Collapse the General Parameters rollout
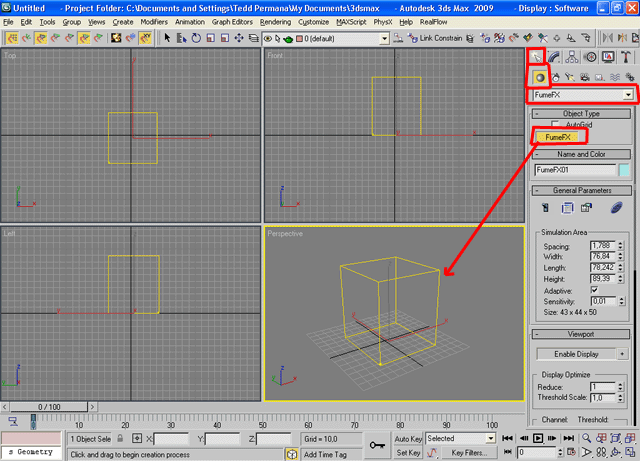The width and height of the screenshot is (640, 461). pos(581,190)
